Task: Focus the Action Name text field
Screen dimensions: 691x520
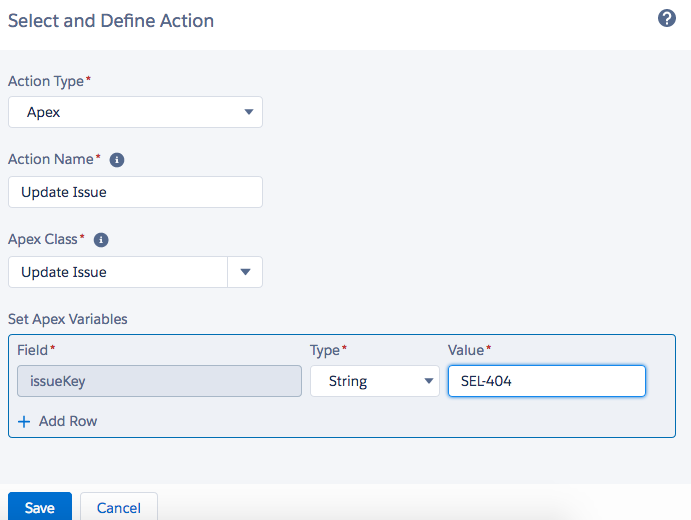Action: pyautogui.click(x=135, y=192)
